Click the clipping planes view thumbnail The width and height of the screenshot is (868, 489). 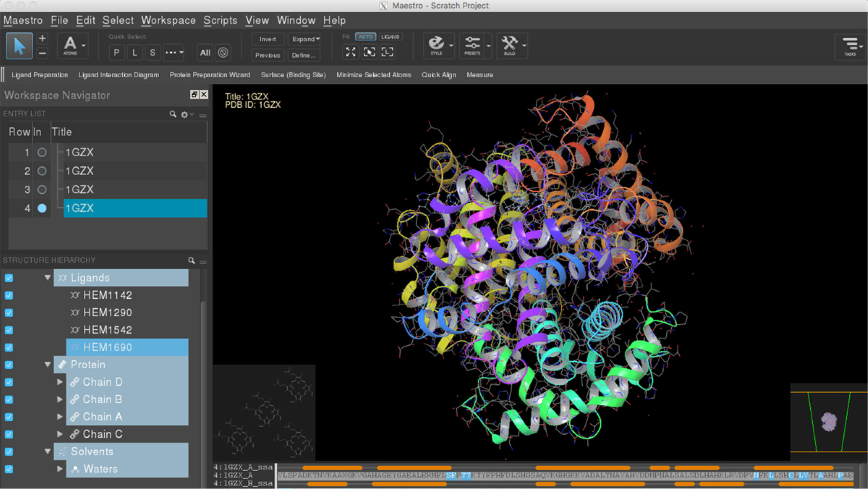click(829, 421)
